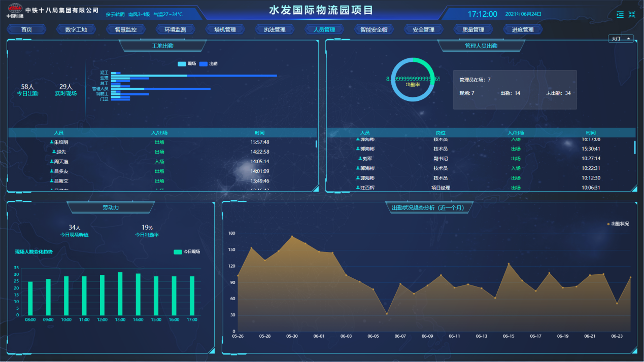Viewport: 644px width, 362px height.
Task: Click the exit fullscreen icon
Action: click(x=632, y=15)
